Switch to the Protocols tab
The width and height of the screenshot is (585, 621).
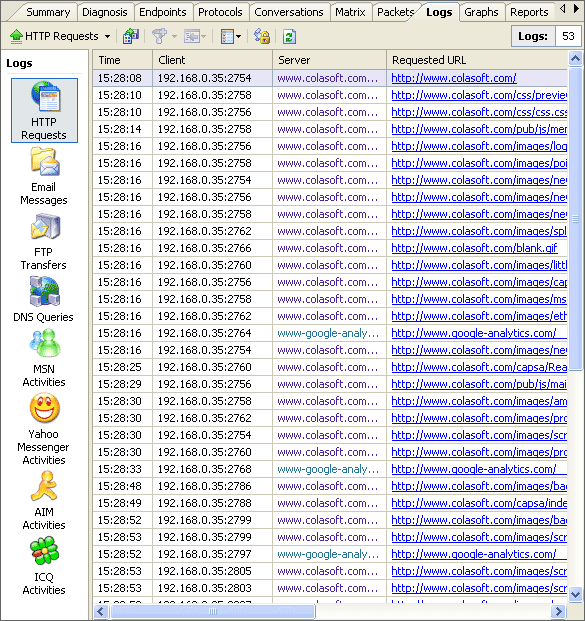[220, 12]
